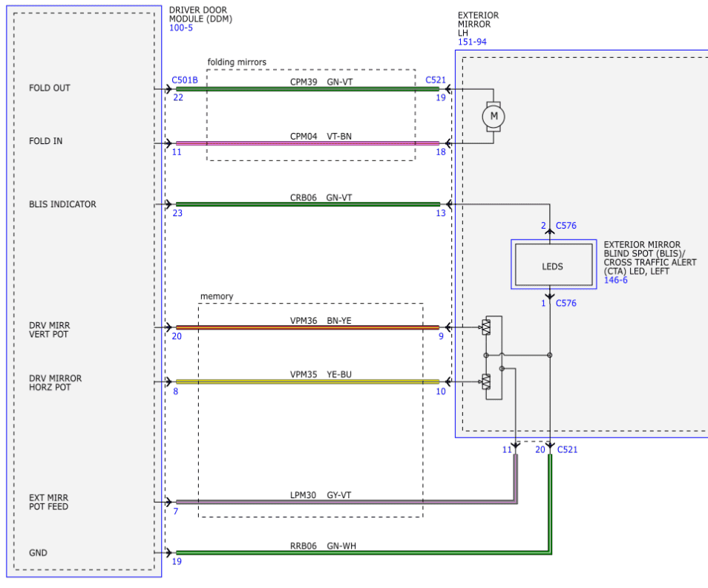Click the CPM04 VT-BN wire label
The image size is (708, 588).
pos(321,137)
